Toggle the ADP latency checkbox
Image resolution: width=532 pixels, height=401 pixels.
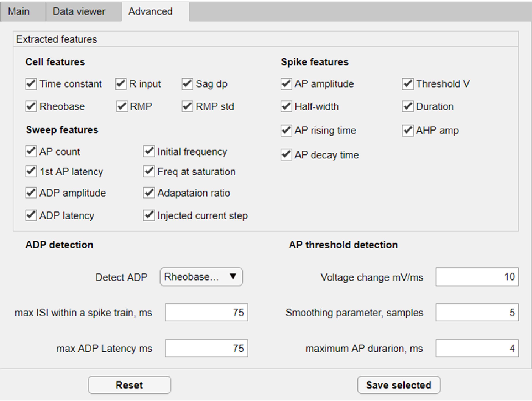coord(31,215)
